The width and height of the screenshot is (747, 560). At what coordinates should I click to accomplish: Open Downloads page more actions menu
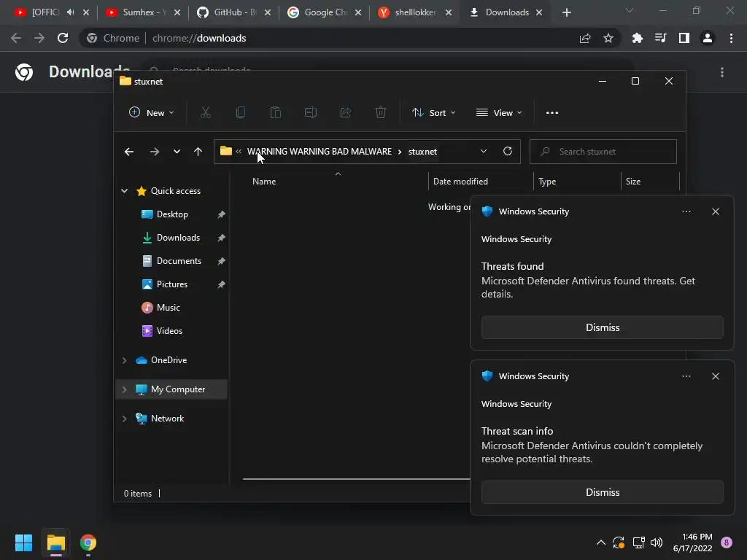click(722, 72)
